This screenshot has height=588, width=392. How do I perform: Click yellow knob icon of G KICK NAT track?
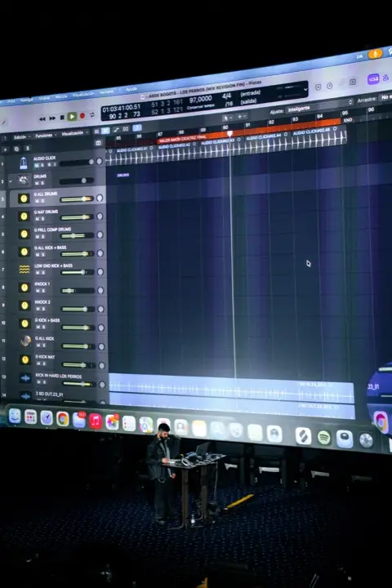click(25, 359)
